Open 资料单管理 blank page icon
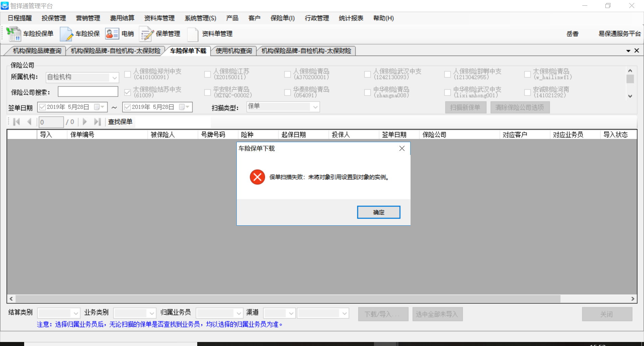Screen dimensions: 644x346 pyautogui.click(x=193, y=34)
